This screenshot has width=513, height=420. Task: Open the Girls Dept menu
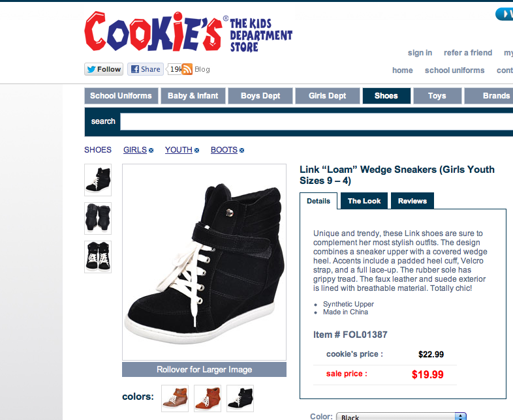point(328,96)
